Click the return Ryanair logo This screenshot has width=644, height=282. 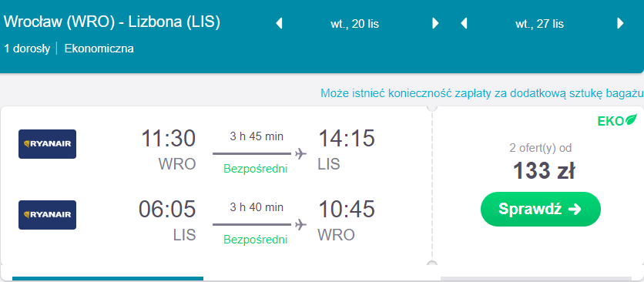click(47, 215)
